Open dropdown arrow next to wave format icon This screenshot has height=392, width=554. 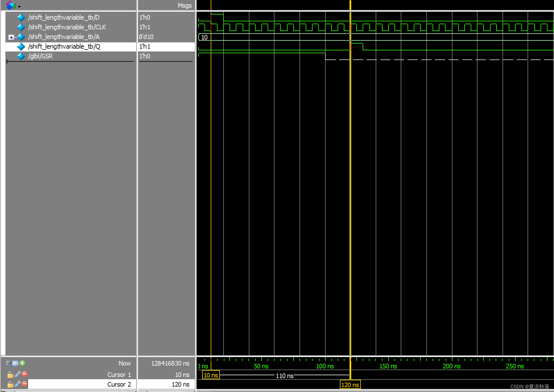click(x=19, y=6)
